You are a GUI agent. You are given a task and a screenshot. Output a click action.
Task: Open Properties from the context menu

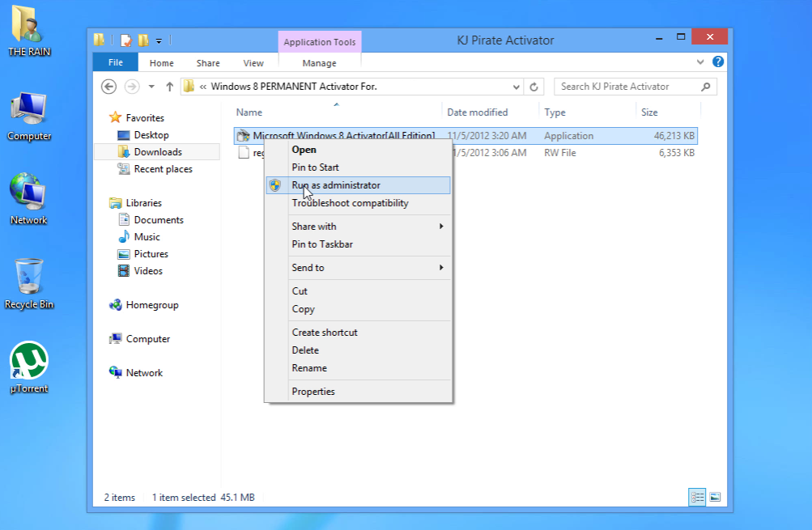(359, 392)
